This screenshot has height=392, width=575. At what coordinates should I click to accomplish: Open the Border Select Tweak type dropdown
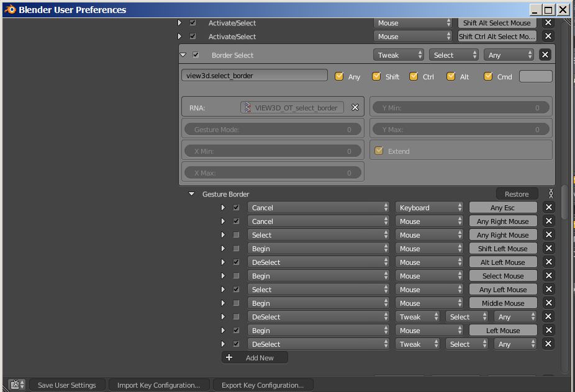pyautogui.click(x=399, y=55)
